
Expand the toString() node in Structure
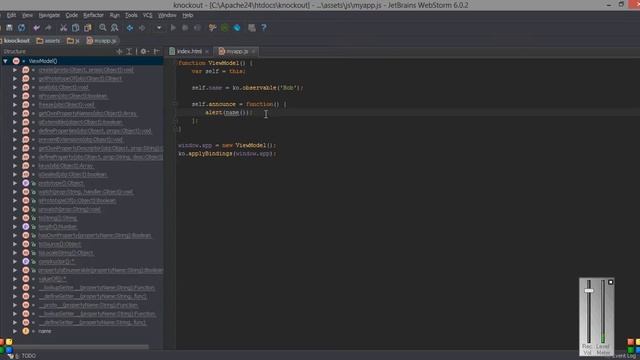click(x=15, y=218)
